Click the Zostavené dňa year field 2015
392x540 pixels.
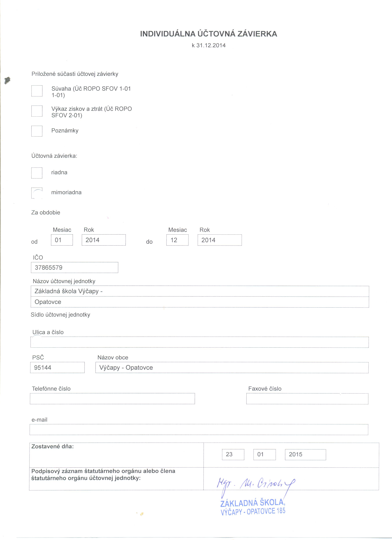(305, 455)
